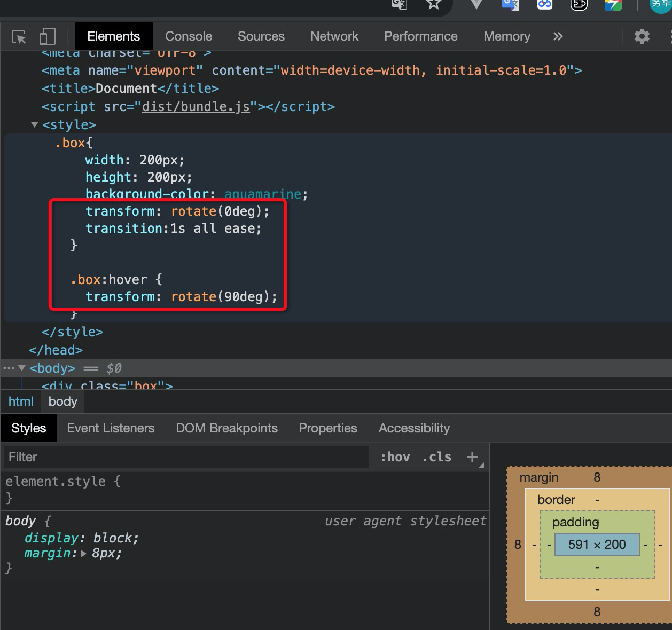The height and width of the screenshot is (630, 672).
Task: Collapse the body element tree node
Action: click(22, 368)
